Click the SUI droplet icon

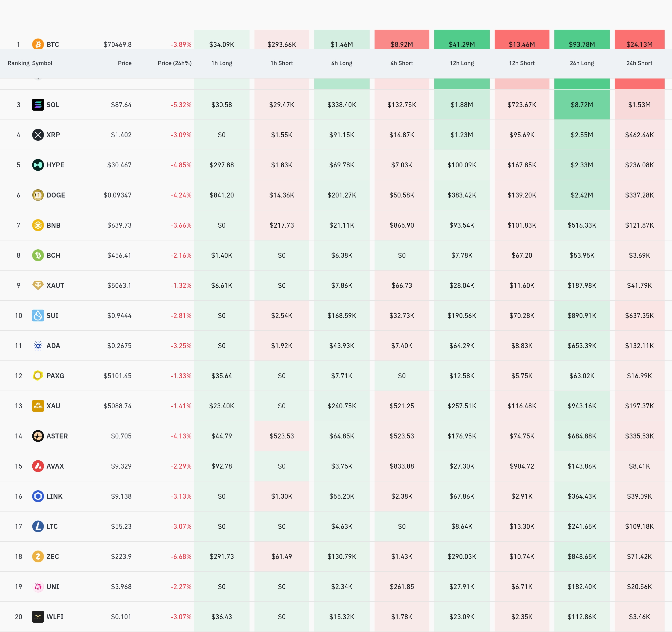coord(38,316)
